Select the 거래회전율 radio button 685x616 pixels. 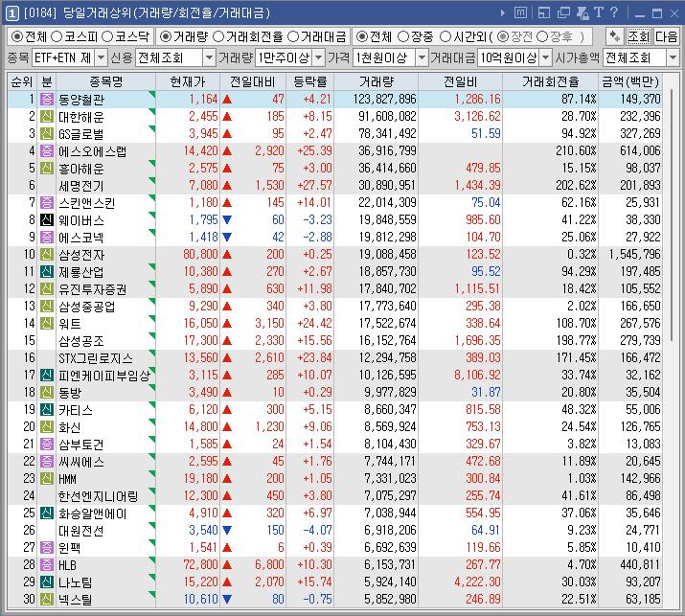click(x=218, y=36)
